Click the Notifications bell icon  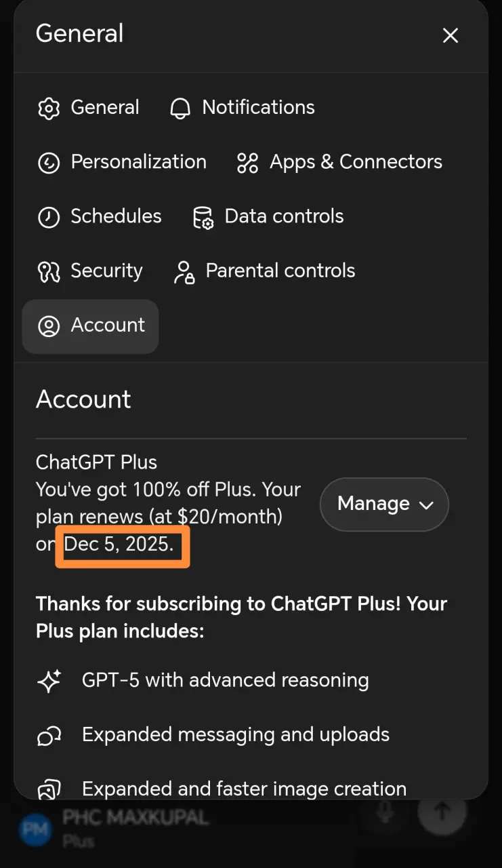click(x=180, y=108)
